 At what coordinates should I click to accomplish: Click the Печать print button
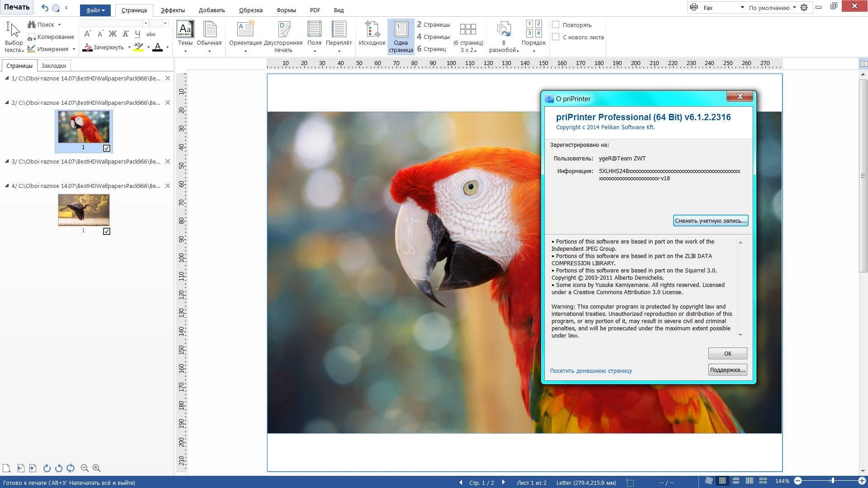click(17, 7)
